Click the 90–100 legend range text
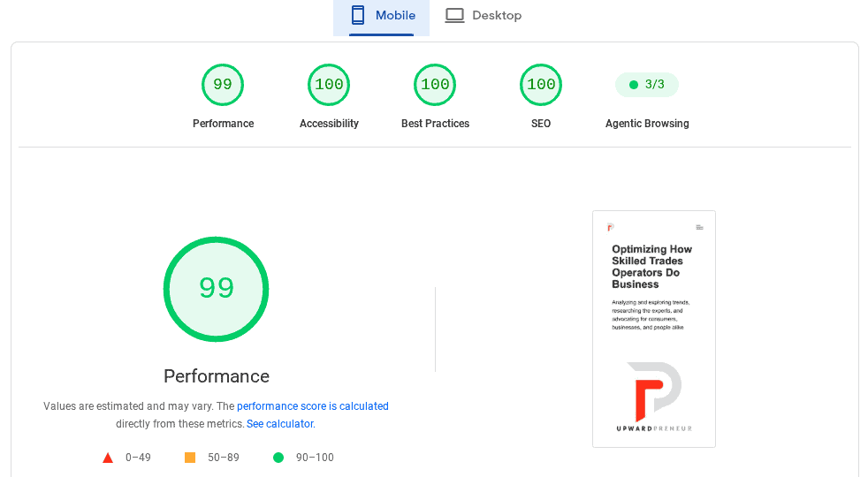868x477 pixels. [x=315, y=458]
